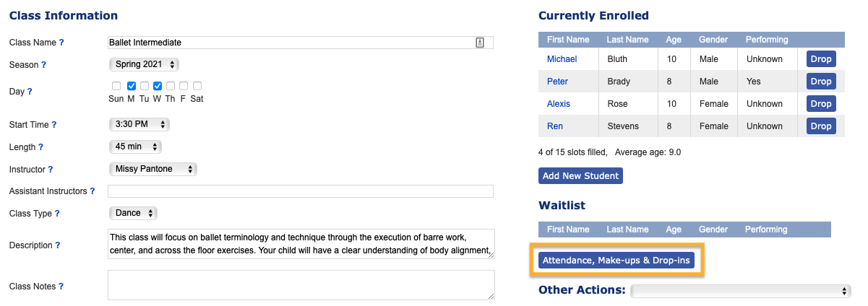Open Michael's student profile link

pyautogui.click(x=562, y=59)
